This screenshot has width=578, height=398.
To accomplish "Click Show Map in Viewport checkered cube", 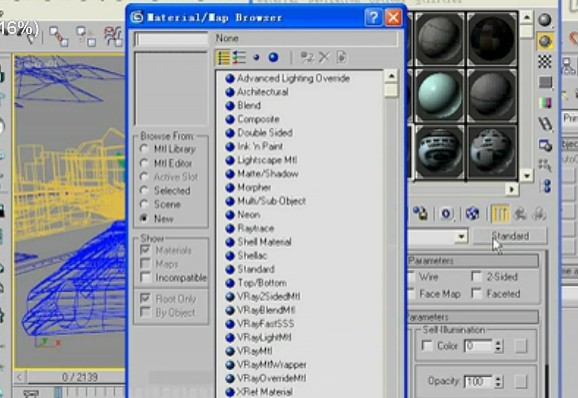I will [472, 213].
